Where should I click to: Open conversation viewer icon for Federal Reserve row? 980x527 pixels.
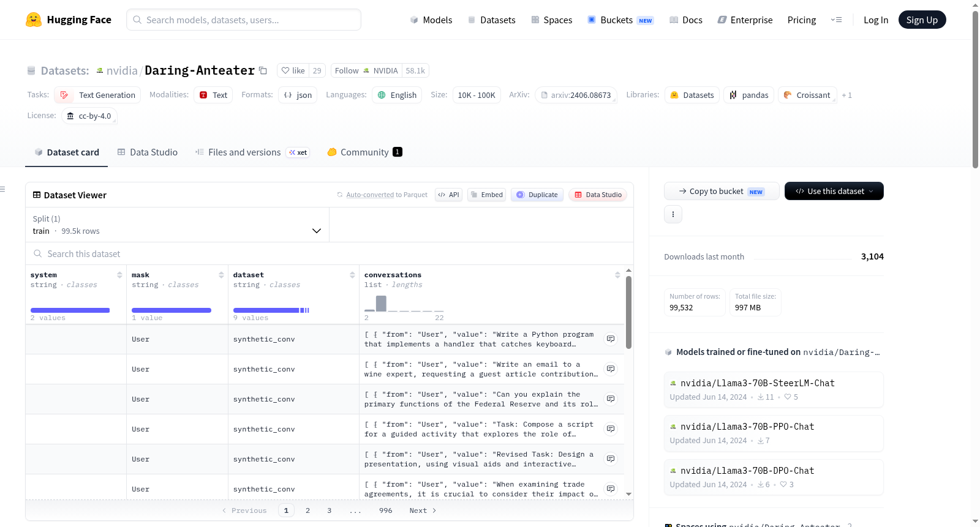(x=611, y=398)
